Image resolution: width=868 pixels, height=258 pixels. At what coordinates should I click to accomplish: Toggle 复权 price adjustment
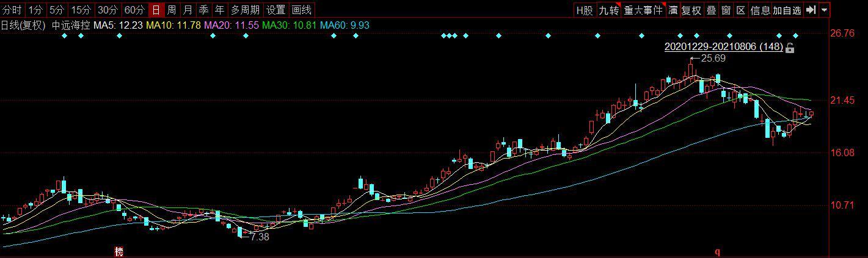[x=691, y=10]
